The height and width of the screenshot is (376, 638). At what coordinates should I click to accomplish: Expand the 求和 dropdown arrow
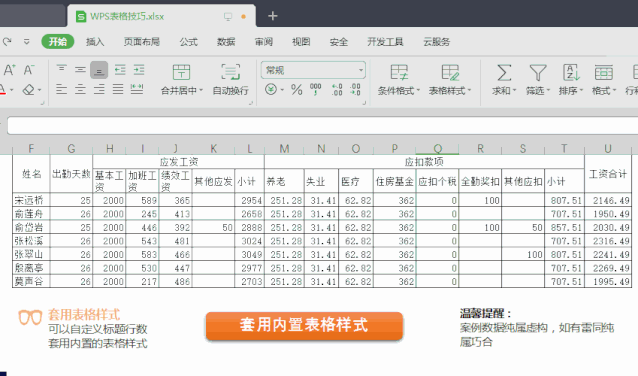pos(514,91)
